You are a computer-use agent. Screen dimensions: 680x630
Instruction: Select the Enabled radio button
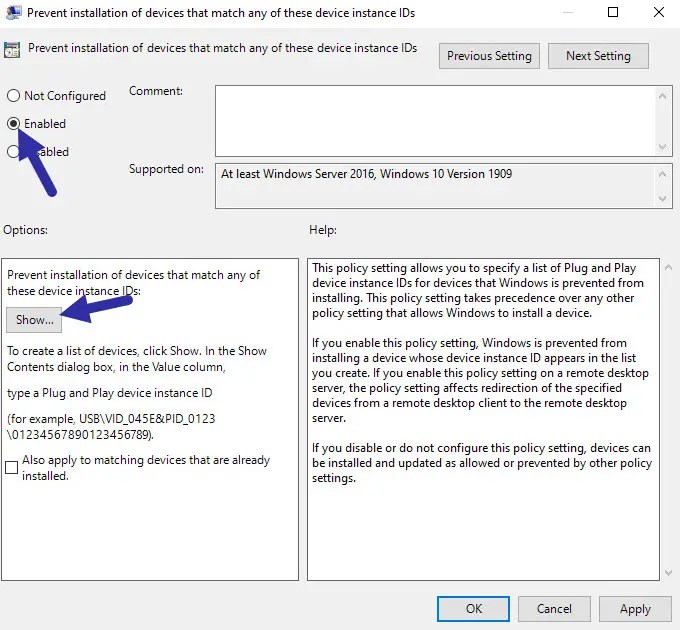(13, 124)
